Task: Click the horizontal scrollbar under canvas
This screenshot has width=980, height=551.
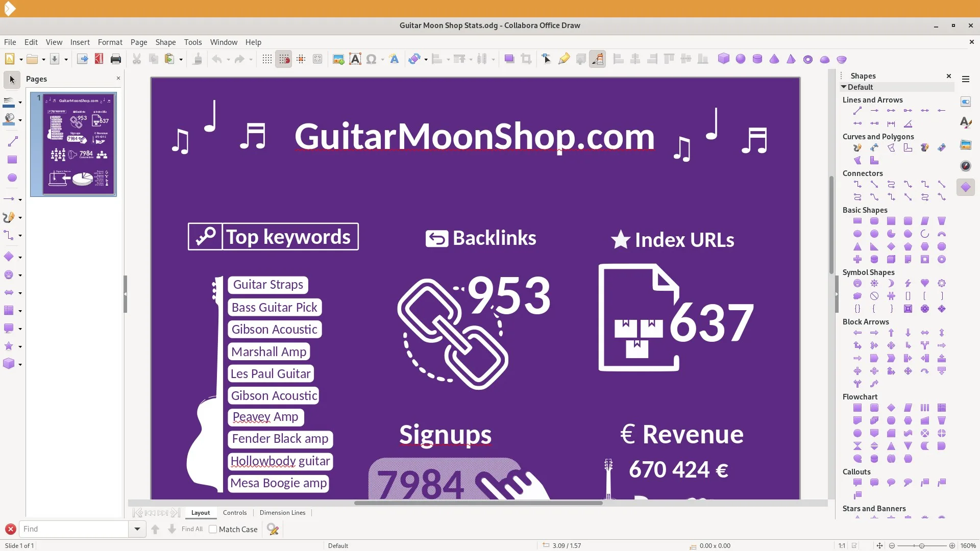Action: tap(478, 503)
